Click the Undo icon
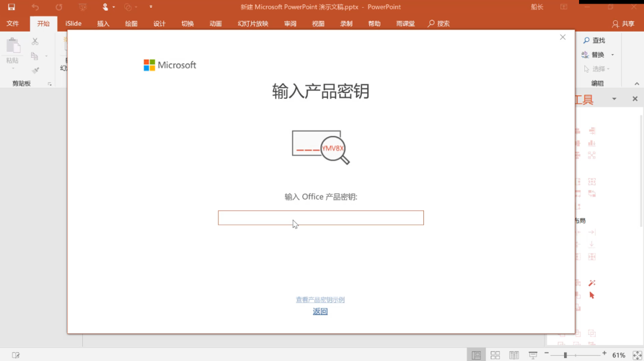The width and height of the screenshot is (644, 361). coord(36,7)
